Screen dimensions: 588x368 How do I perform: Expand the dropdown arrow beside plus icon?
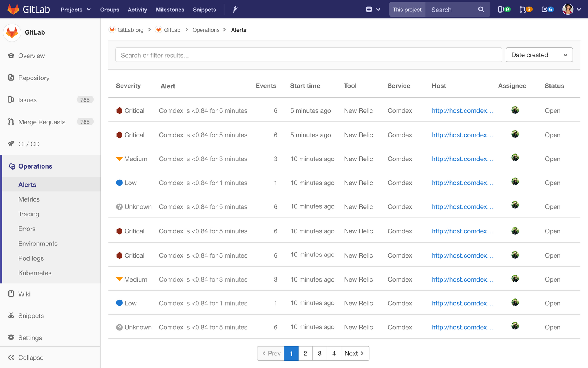[378, 10]
